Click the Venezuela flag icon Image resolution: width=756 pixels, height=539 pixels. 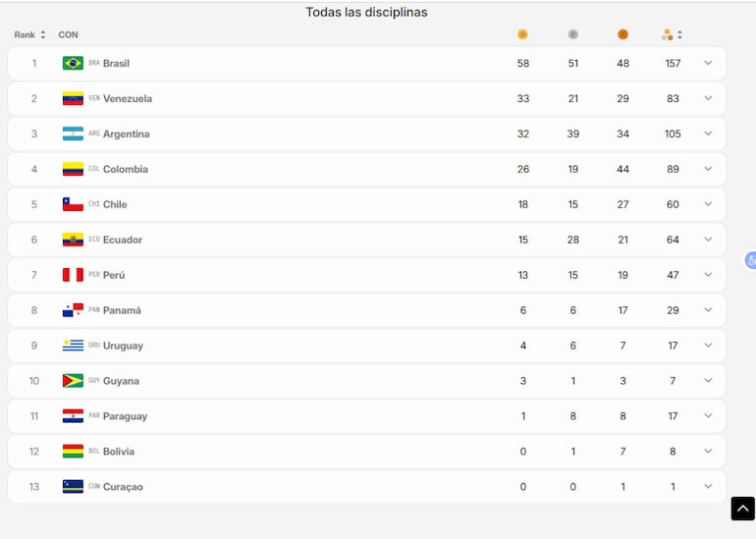coord(73,98)
